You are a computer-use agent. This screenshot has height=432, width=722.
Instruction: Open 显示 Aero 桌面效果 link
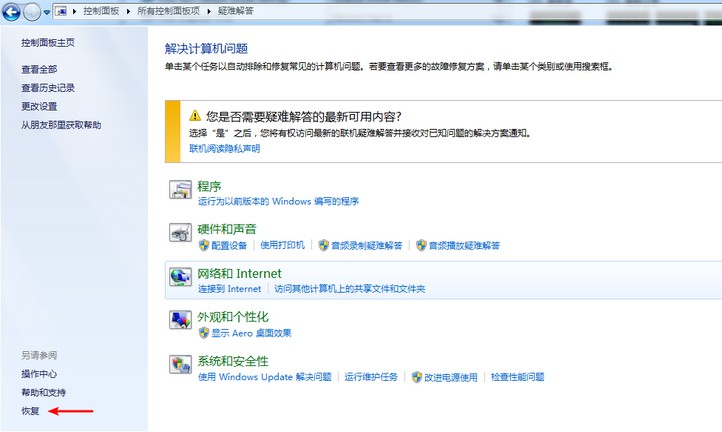pos(251,333)
